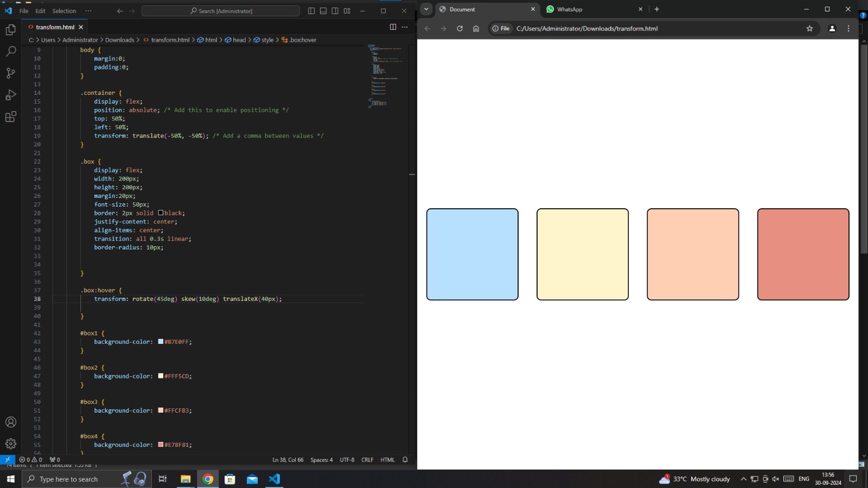
Task: Open the Customize Layout icon
Action: pyautogui.click(x=347, y=11)
